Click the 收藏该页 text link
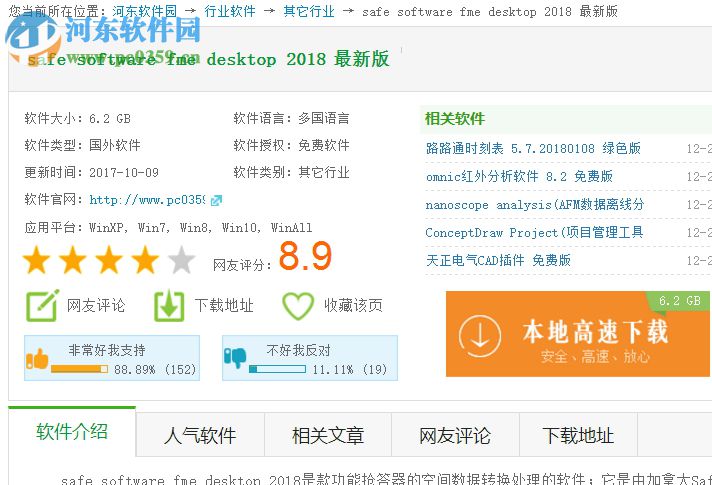The image size is (712, 485). (x=353, y=305)
